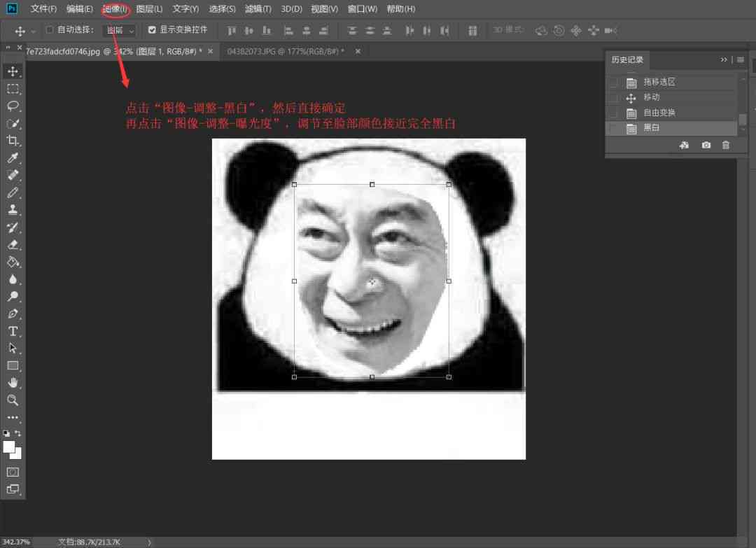Reset default foreground and background colors
Viewport: 756px width, 548px height.
(6, 433)
